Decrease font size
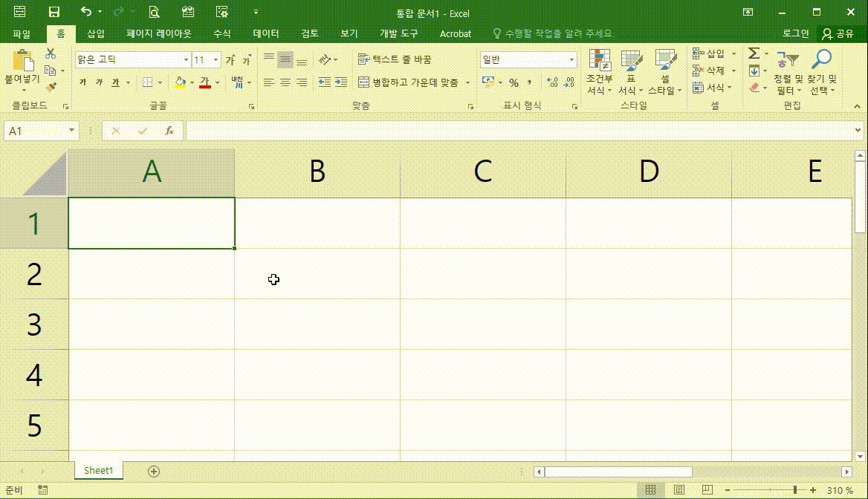Screen dimensions: 868x499 (246, 59)
